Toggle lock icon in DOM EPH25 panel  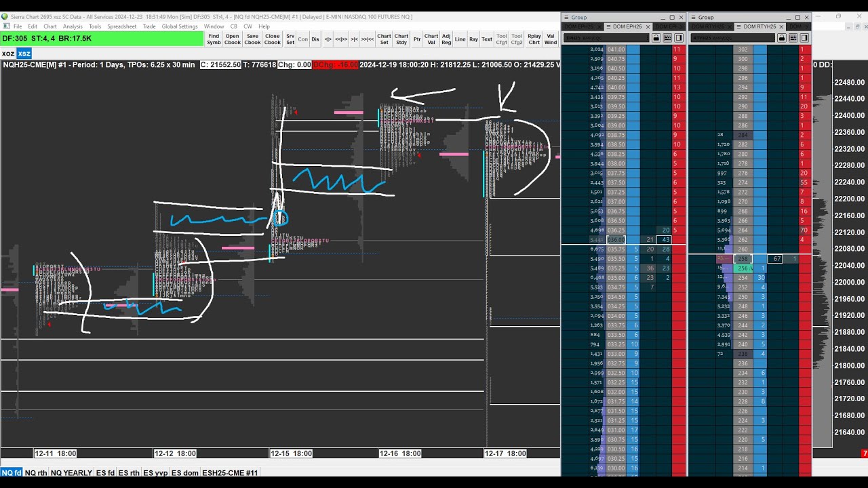[656, 38]
